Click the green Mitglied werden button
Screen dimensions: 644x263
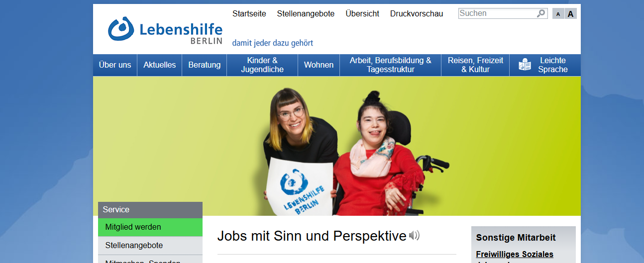150,227
